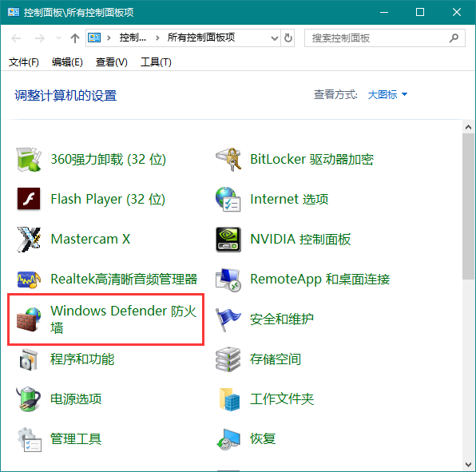This screenshot has height=472, width=476.
Task: Click the control panel icon in address bar
Action: (x=94, y=38)
